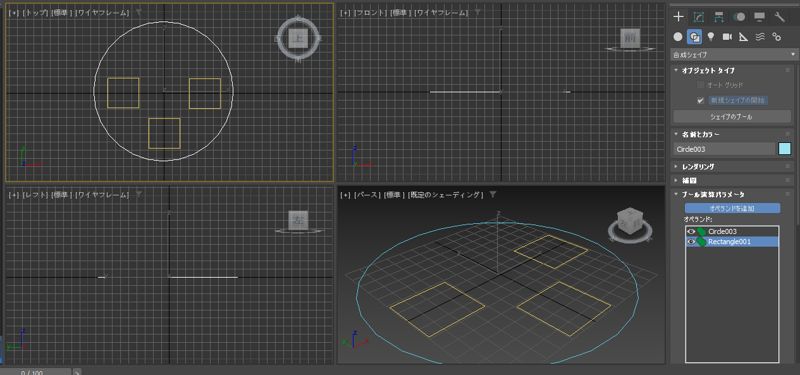Open the [ワイヤフレーム] menu in the Left viewport
This screenshot has height=375, width=800.
(x=103, y=195)
